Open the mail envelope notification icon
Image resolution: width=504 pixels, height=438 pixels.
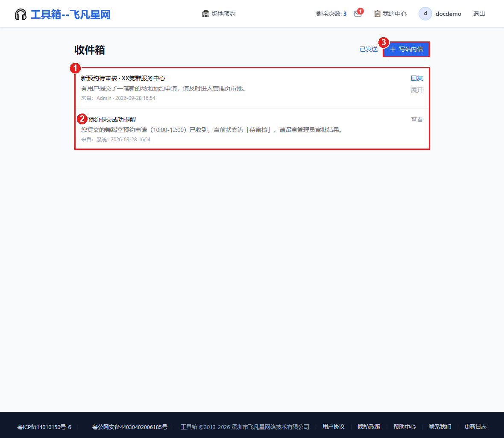coord(358,14)
